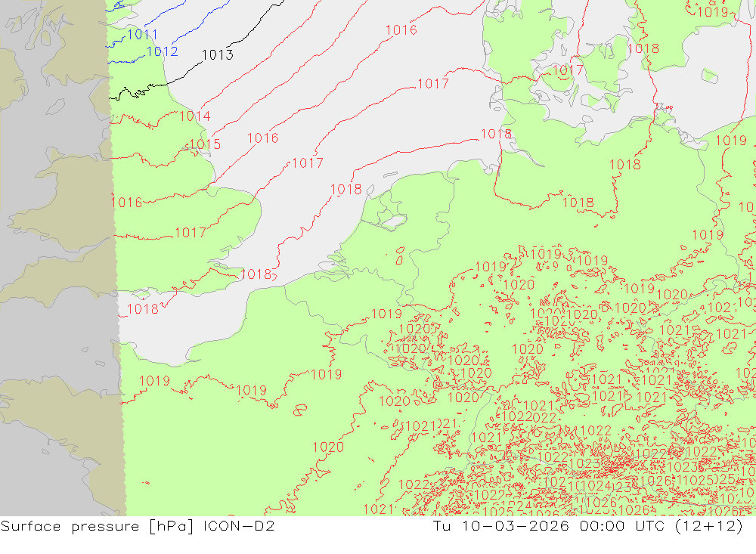756x554 pixels.
Task: Click the 'Tu 10-03-2026 00:00 UTC (12+12)' timestamp
Action: pyautogui.click(x=587, y=526)
